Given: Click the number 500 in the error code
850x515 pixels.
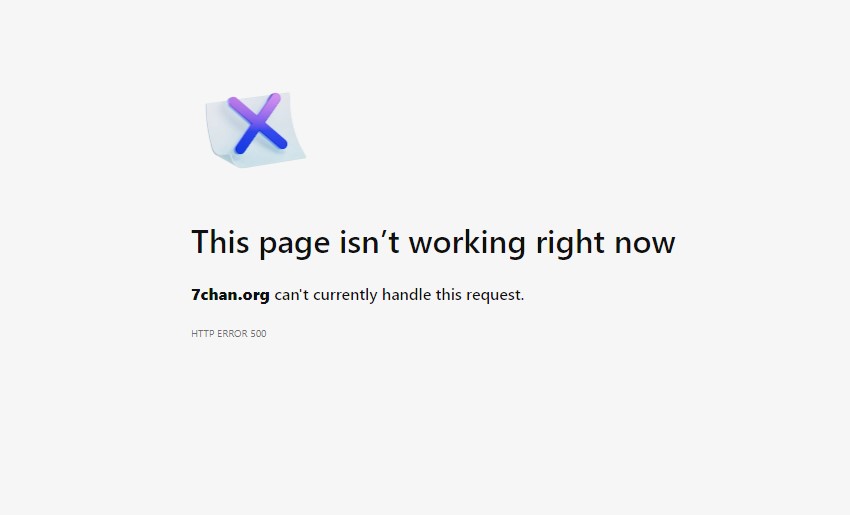Looking at the screenshot, I should pos(259,333).
